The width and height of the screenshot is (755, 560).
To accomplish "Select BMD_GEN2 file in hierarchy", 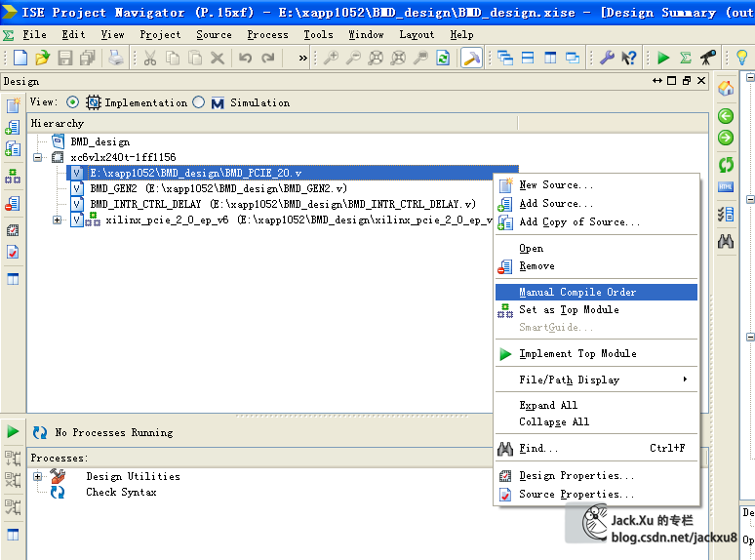I will coord(219,188).
